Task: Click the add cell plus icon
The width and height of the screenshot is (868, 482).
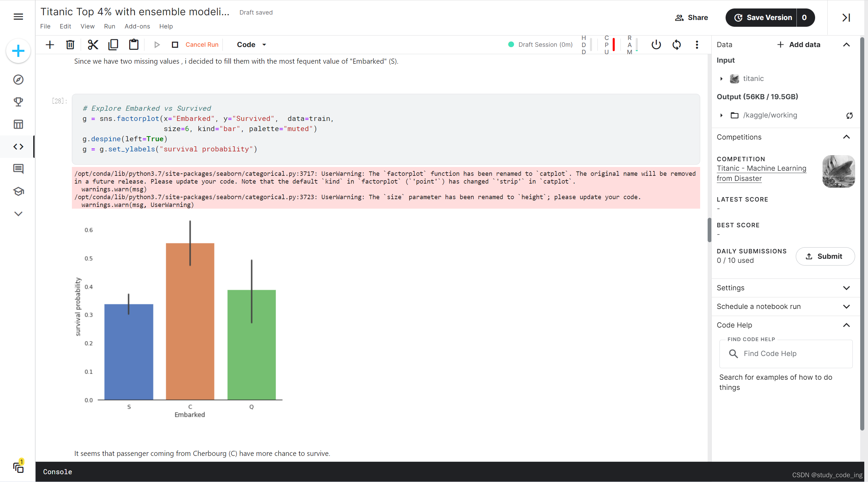Action: pos(50,45)
